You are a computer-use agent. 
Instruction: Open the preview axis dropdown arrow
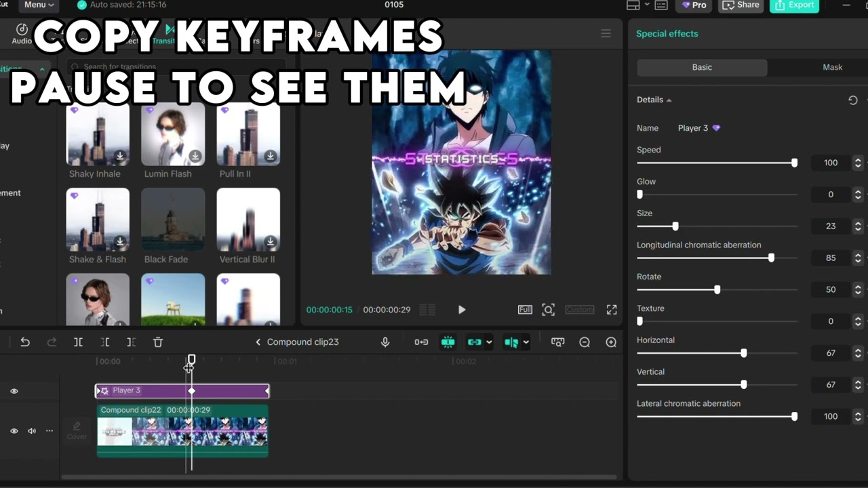[x=526, y=342]
